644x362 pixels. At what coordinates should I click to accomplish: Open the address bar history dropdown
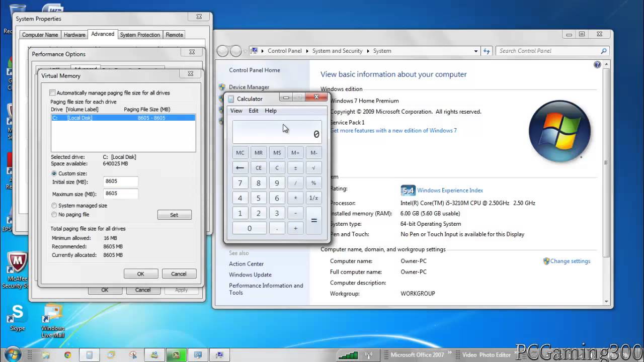click(476, 51)
